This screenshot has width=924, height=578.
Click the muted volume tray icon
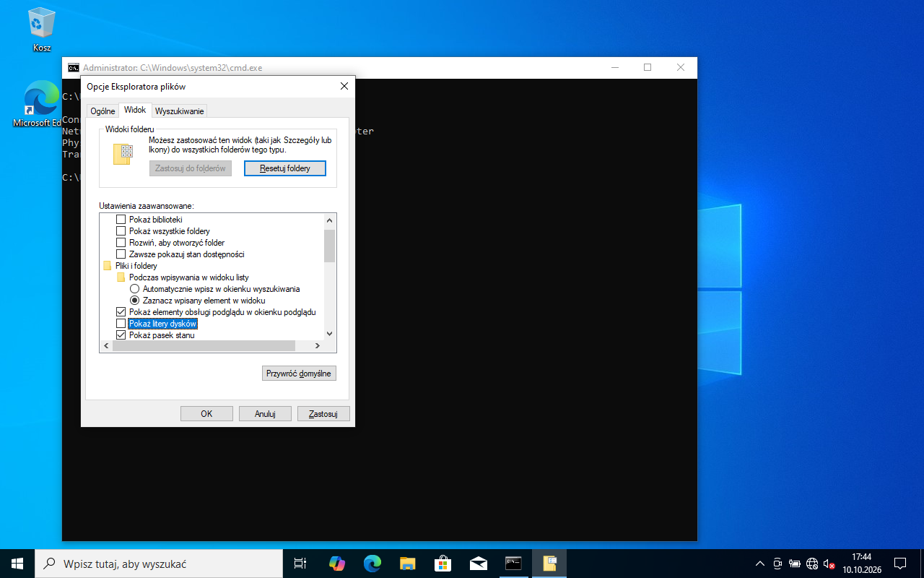tap(829, 564)
